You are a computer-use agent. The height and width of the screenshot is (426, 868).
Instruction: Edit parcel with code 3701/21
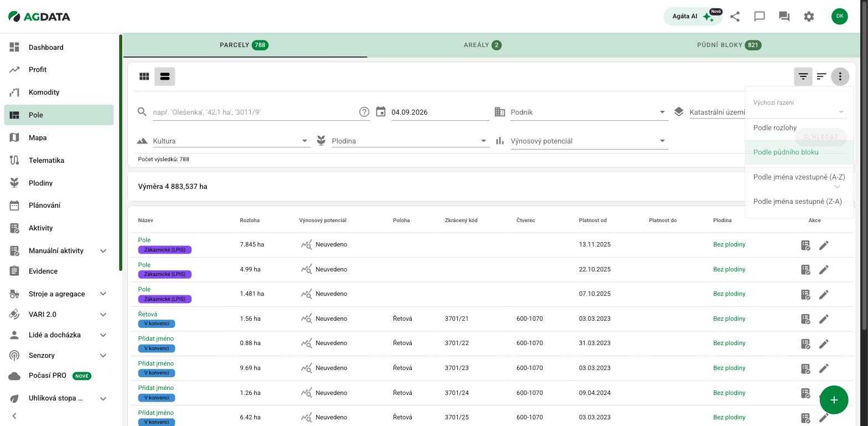pyautogui.click(x=824, y=319)
